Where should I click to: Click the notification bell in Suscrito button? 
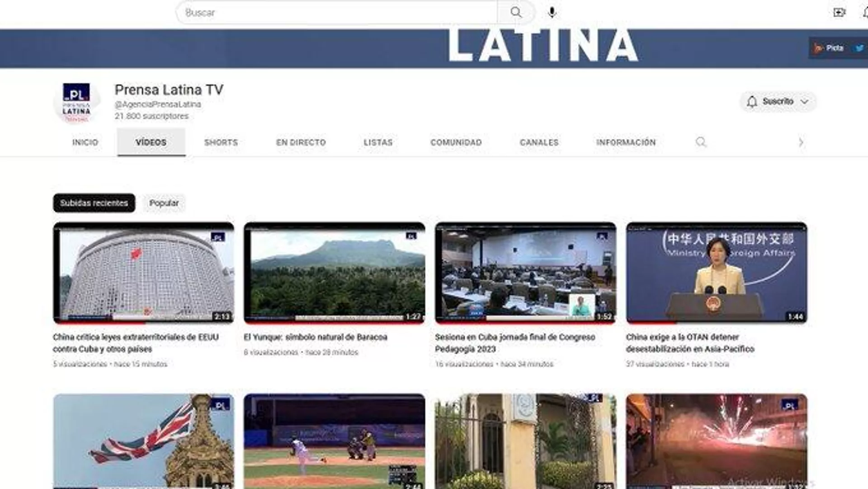tap(751, 102)
